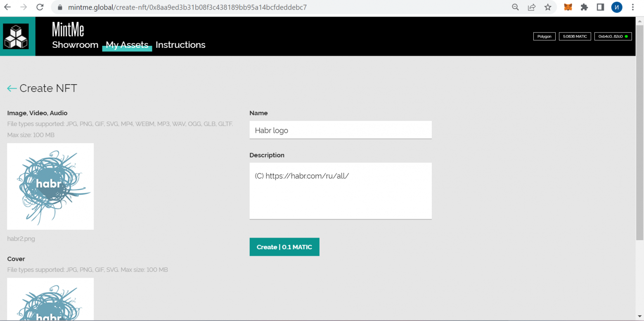This screenshot has height=321, width=644.
Task: Click the Cover image thumbnail
Action: coord(50,299)
